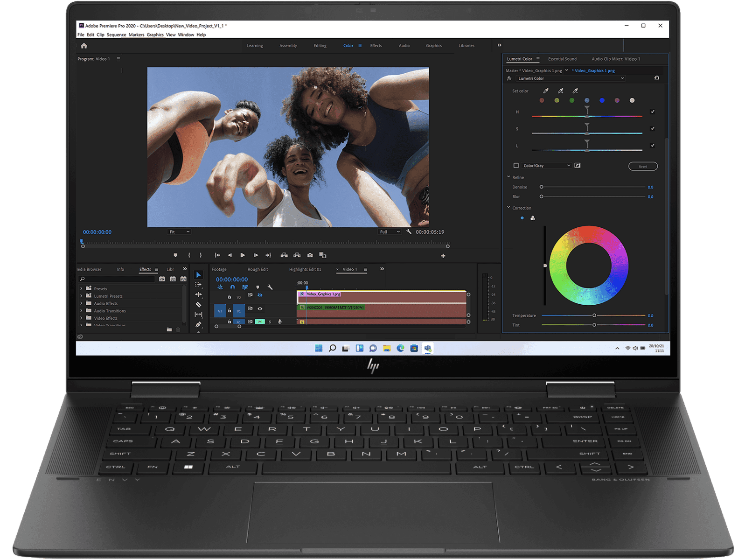Click the invert mask icon beside Color/Gray
745x560 pixels.
tap(578, 165)
